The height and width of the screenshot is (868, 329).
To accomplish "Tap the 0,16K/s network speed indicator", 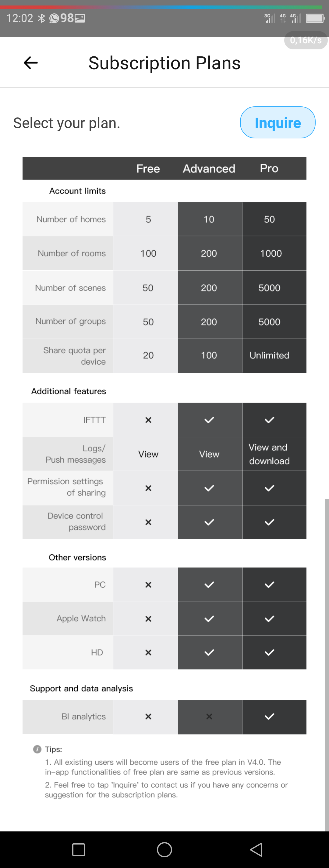I will (x=306, y=40).
